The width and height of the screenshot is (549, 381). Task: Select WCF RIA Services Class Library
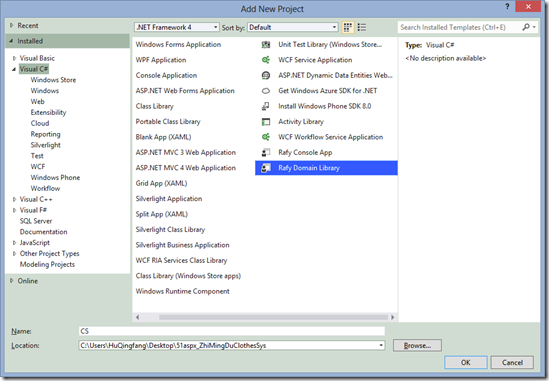pyautogui.click(x=181, y=260)
